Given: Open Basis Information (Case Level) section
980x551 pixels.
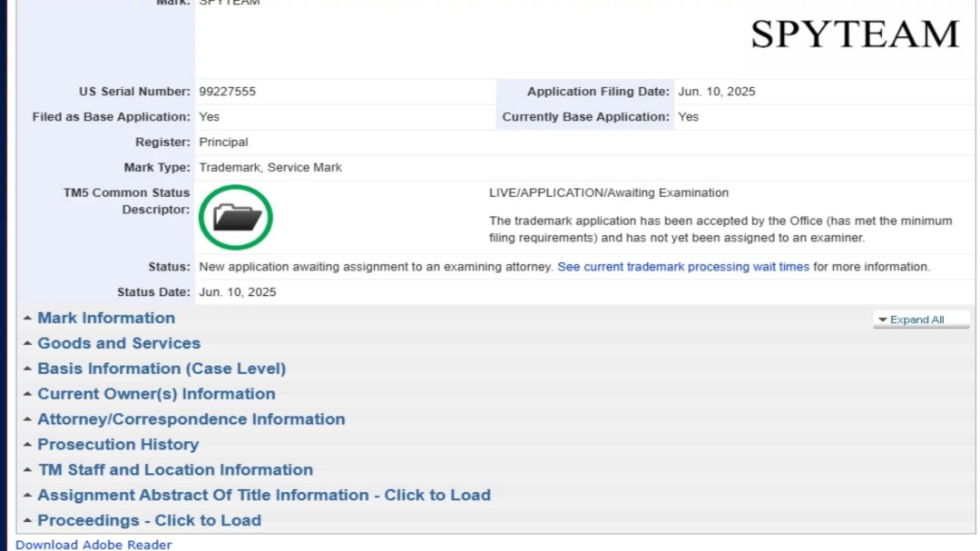Looking at the screenshot, I should pyautogui.click(x=161, y=369).
